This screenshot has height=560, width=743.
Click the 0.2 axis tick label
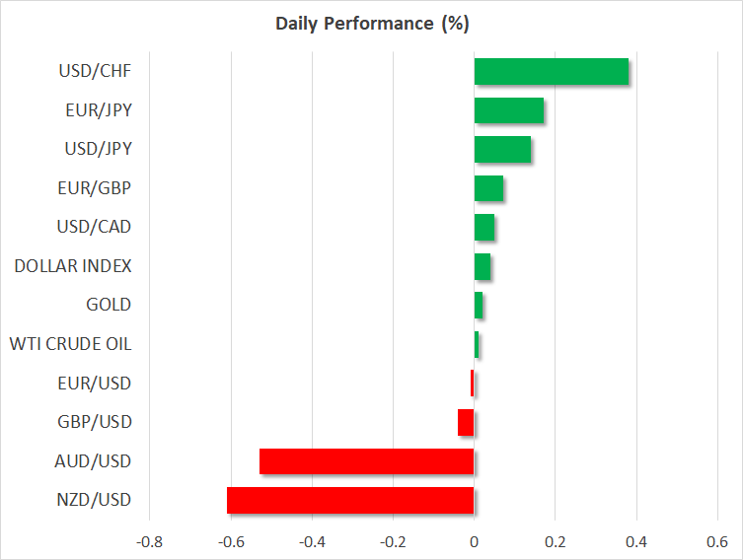pyautogui.click(x=556, y=541)
